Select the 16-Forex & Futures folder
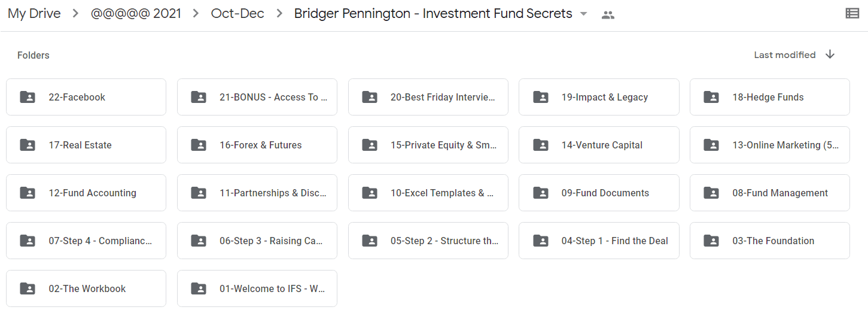 [x=257, y=145]
